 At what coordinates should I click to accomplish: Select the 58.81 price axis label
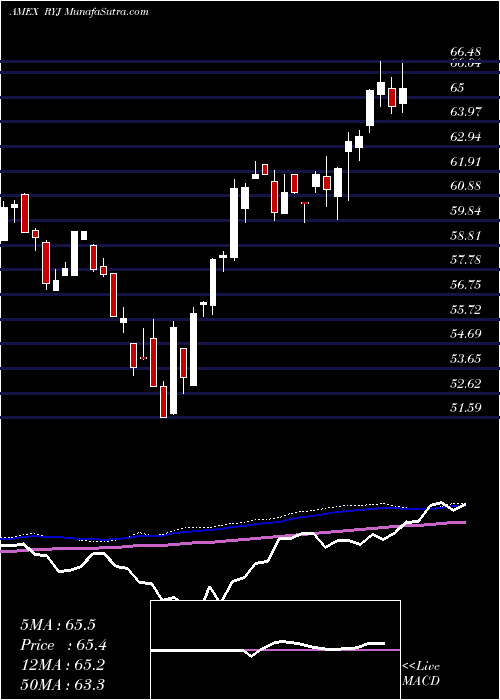(x=466, y=235)
